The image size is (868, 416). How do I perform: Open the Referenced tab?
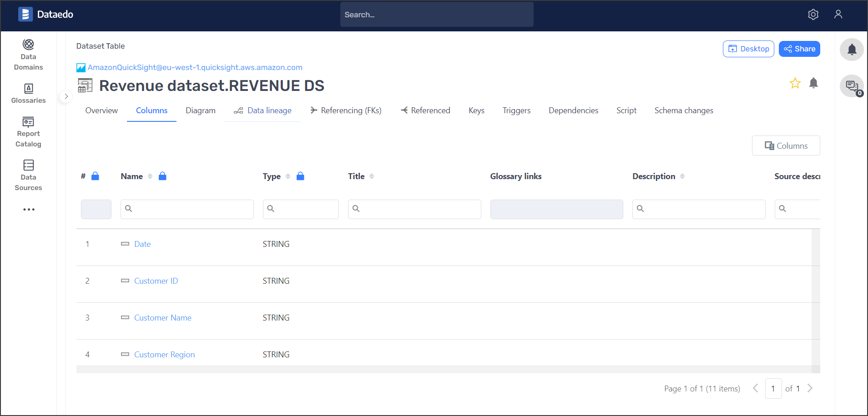coord(425,110)
